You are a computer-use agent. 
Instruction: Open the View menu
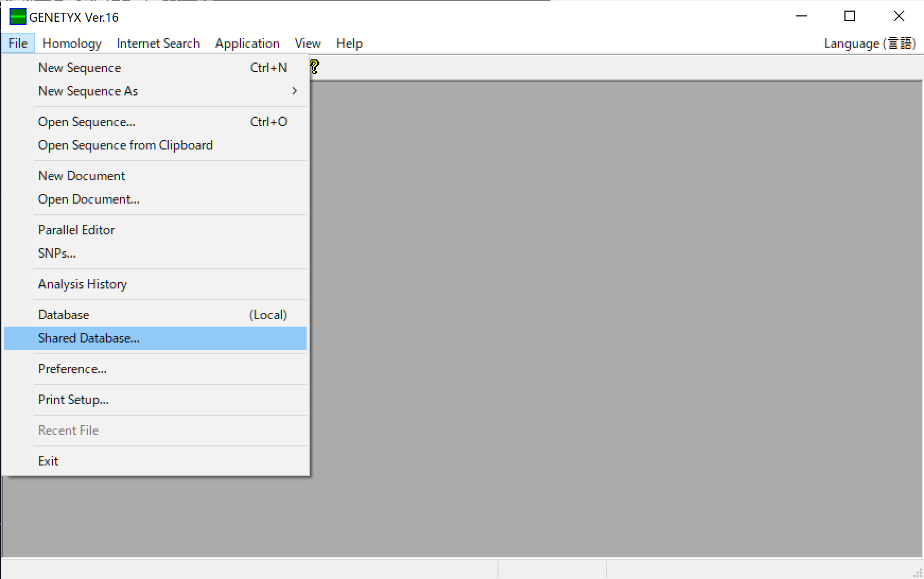click(308, 43)
